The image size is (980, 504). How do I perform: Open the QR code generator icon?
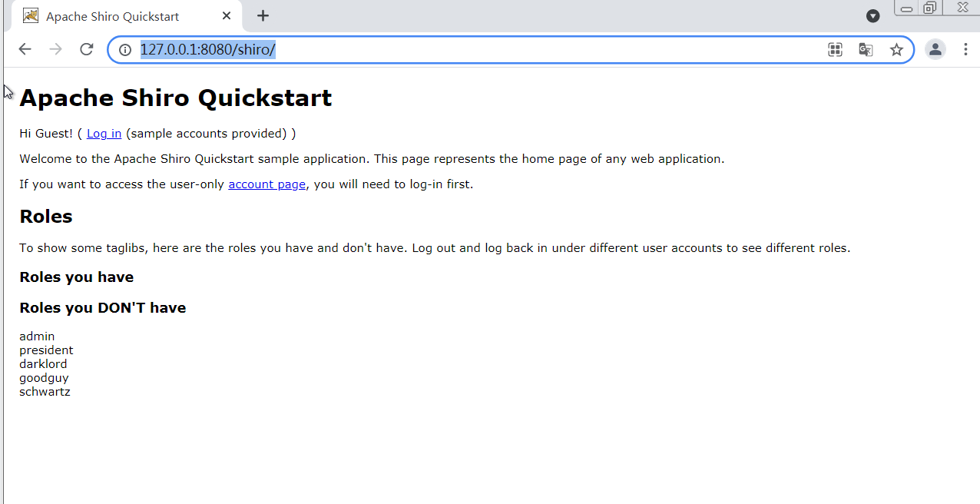click(x=835, y=50)
